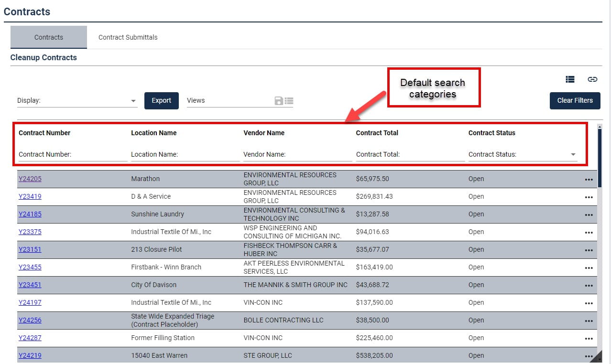Image resolution: width=611 pixels, height=364 pixels.
Task: Sort by Contract Total column header
Action: [x=377, y=133]
